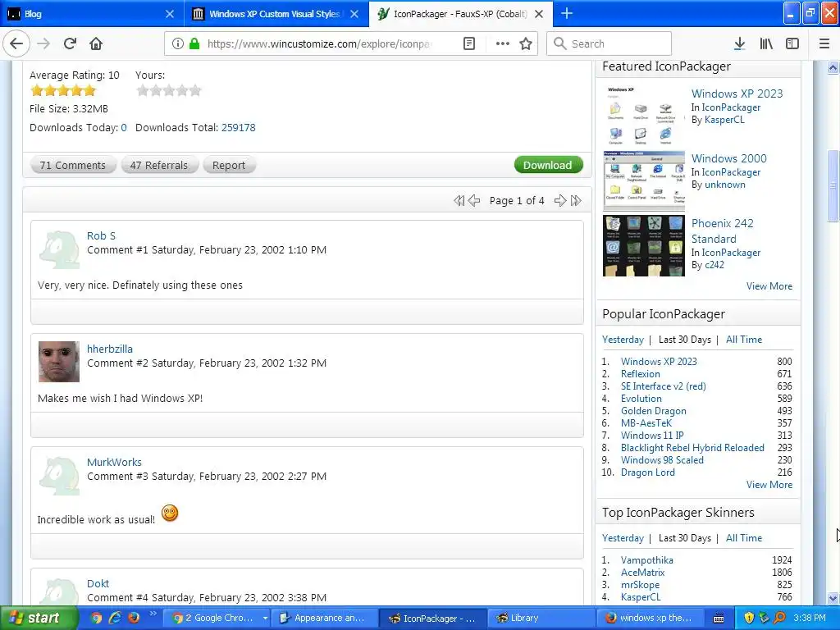Expand the Google Chrome taskbar group arrow
Viewport: 840px width, 630px height.
click(x=265, y=619)
